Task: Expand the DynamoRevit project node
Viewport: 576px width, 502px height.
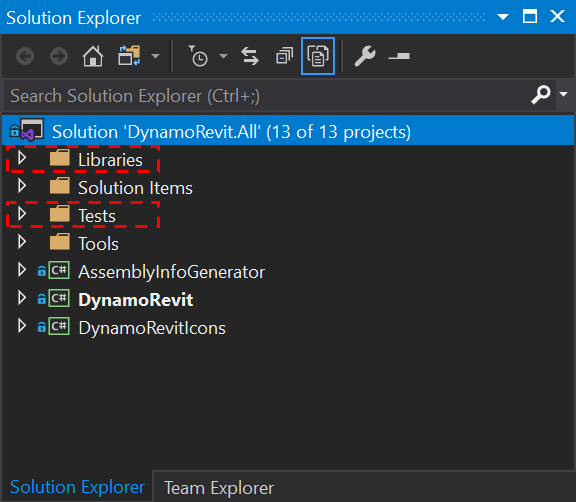Action: click(x=22, y=298)
